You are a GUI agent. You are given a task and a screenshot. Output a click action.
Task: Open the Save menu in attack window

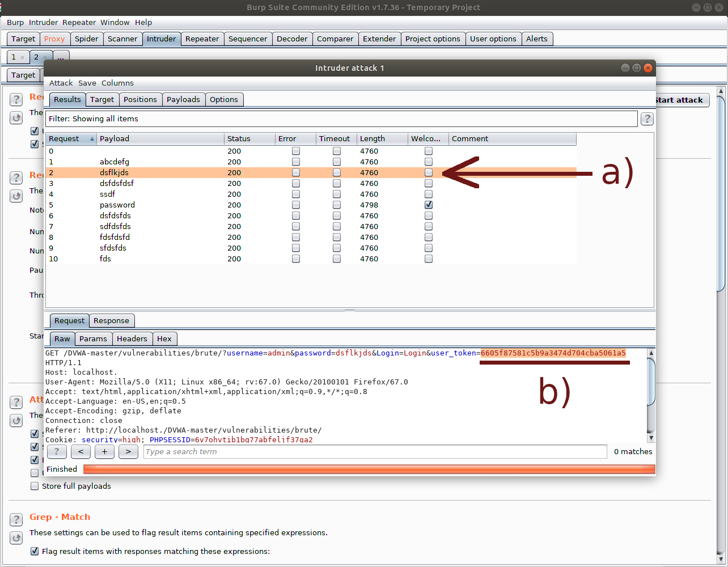87,83
